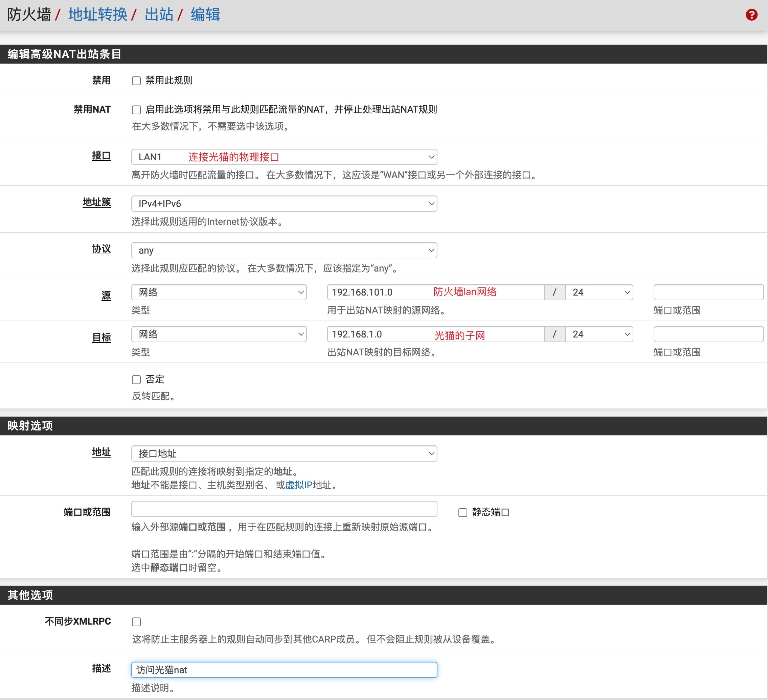The width and height of the screenshot is (768, 700).
Task: Expand the 协议 any dropdown
Action: (x=284, y=250)
